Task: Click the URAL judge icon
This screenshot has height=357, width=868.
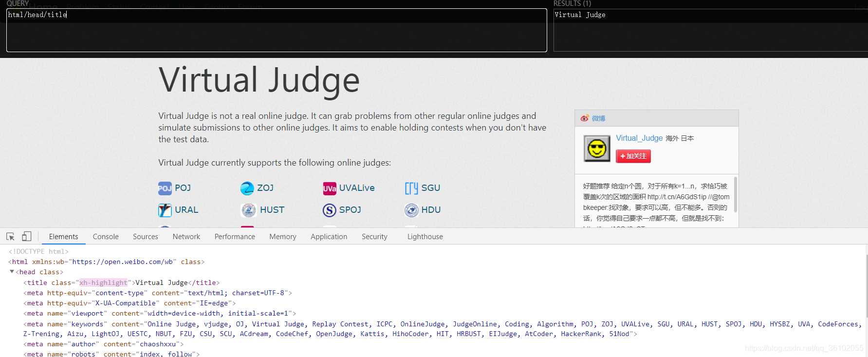Action: pos(165,210)
